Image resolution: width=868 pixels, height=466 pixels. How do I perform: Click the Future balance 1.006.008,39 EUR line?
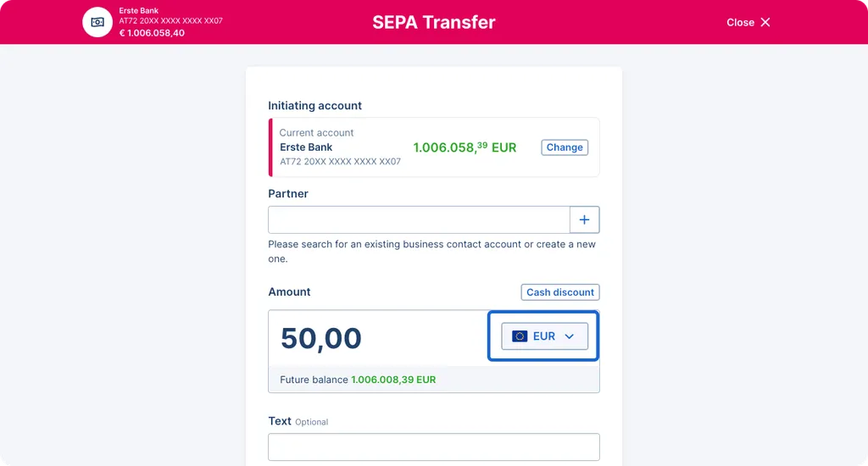[358, 380]
